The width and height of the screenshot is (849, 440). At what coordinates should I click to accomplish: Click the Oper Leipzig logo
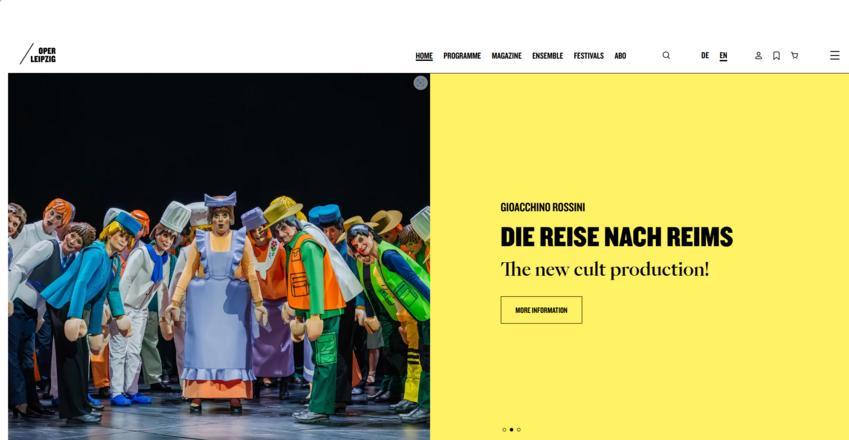pyautogui.click(x=38, y=54)
